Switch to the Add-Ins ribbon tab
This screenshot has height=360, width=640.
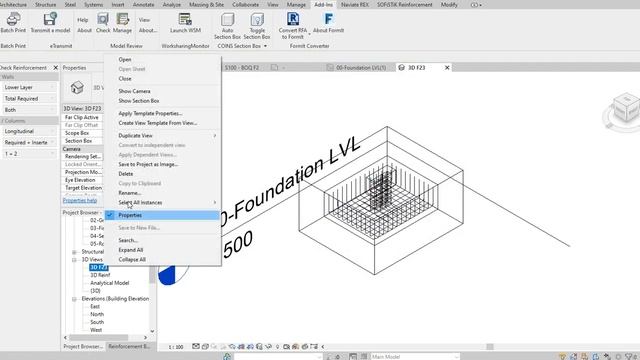[323, 4]
